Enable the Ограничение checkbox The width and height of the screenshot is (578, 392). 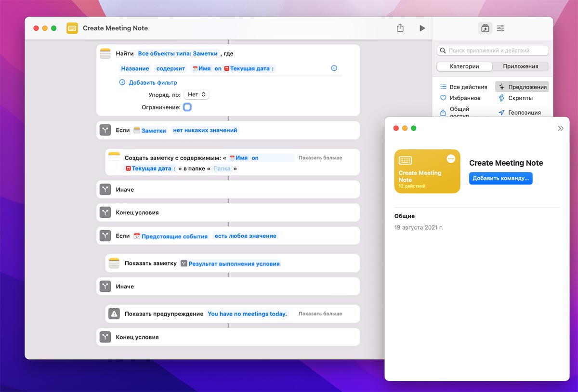[187, 107]
